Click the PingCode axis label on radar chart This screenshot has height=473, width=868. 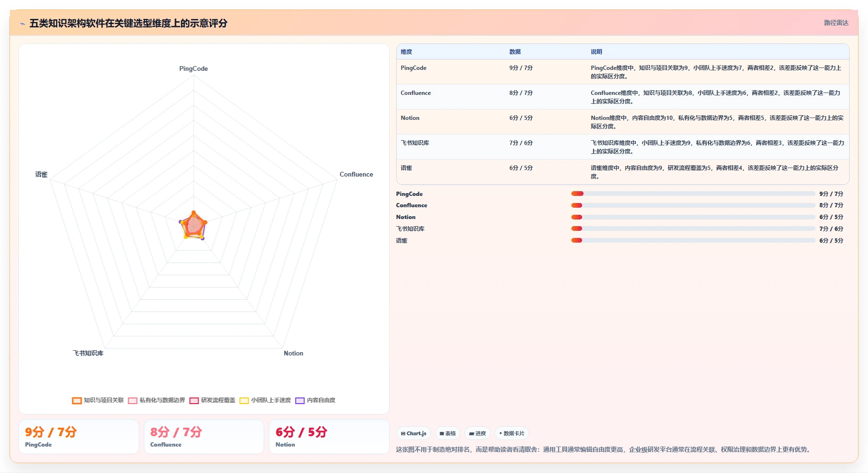click(193, 69)
